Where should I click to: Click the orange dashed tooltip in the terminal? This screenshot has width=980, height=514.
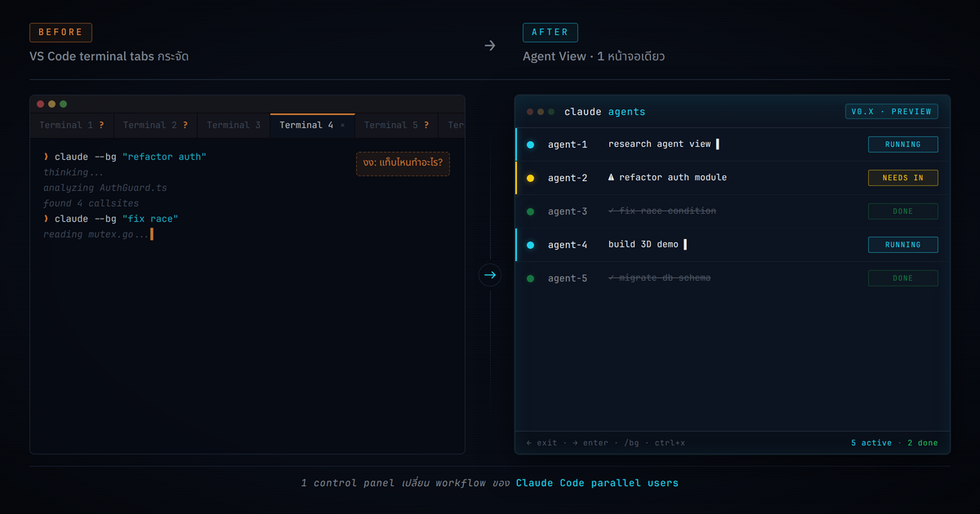coord(403,163)
